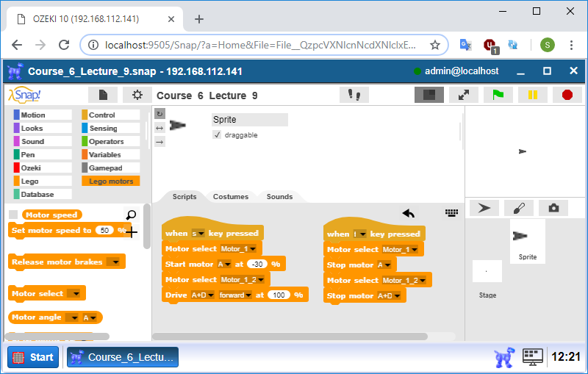Switch to the Sounds tab

(x=279, y=197)
